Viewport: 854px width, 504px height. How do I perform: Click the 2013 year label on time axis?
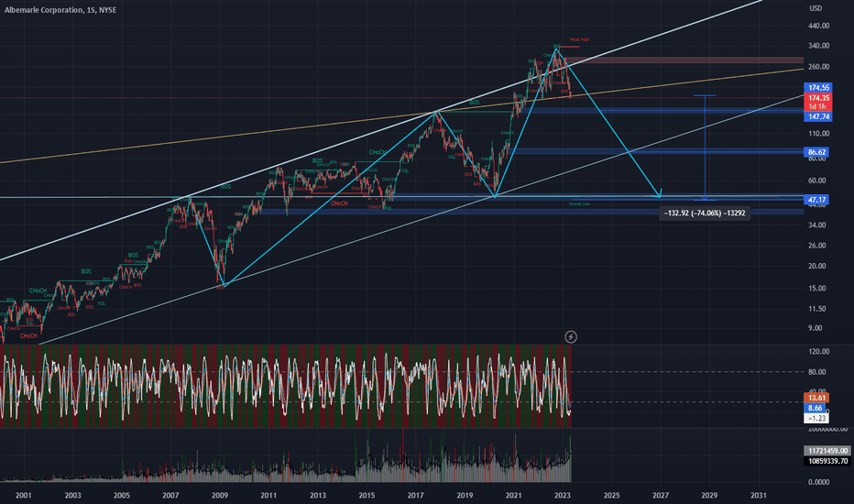(x=318, y=495)
